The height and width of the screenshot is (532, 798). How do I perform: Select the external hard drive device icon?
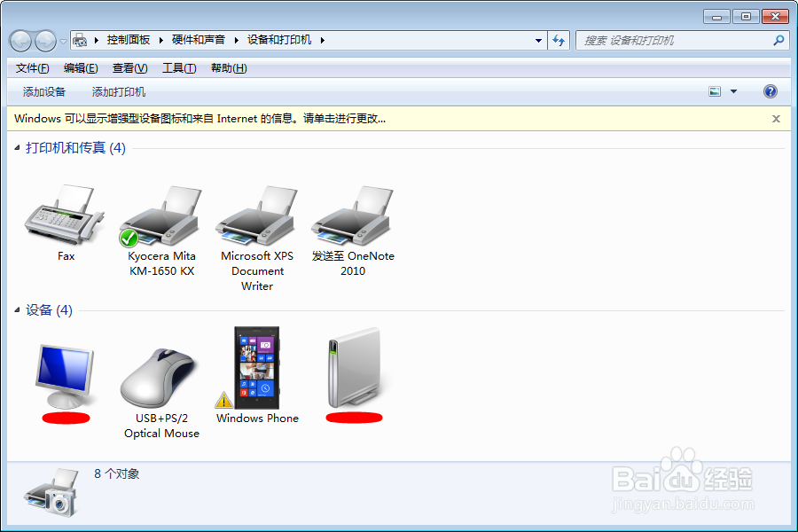pyautogui.click(x=355, y=368)
